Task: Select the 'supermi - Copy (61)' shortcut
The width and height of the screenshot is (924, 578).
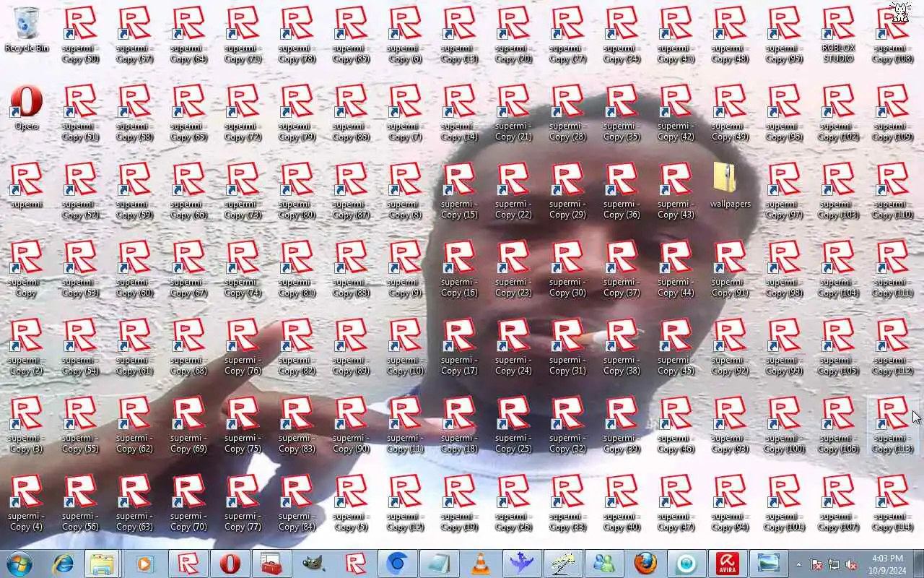Action: click(135, 347)
